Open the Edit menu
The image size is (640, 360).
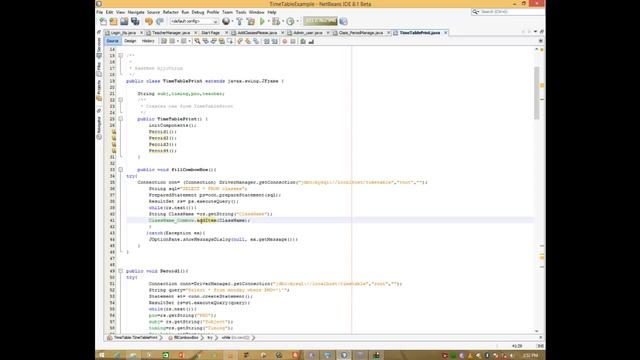pos(109,12)
